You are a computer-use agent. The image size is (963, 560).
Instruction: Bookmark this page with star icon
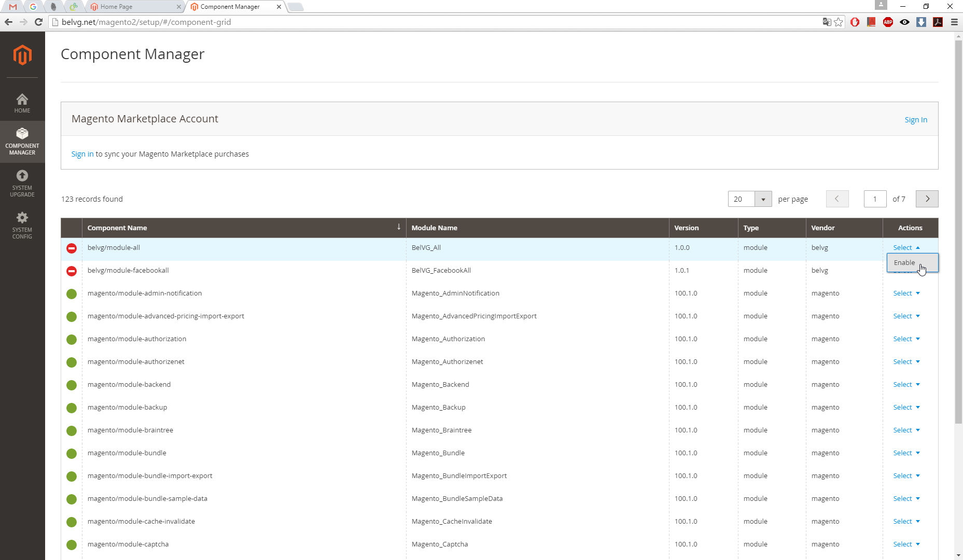click(839, 22)
